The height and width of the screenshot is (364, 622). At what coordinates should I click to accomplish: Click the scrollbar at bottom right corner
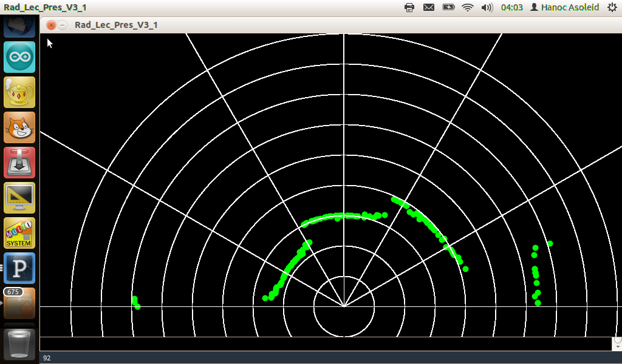click(x=617, y=343)
